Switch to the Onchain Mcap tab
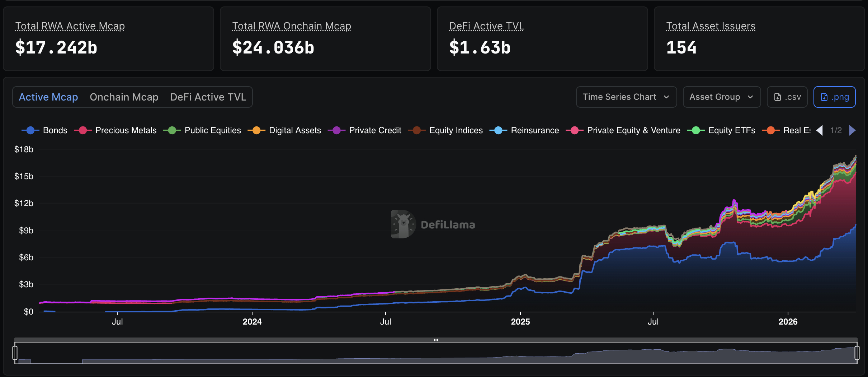The height and width of the screenshot is (377, 868). click(x=124, y=97)
